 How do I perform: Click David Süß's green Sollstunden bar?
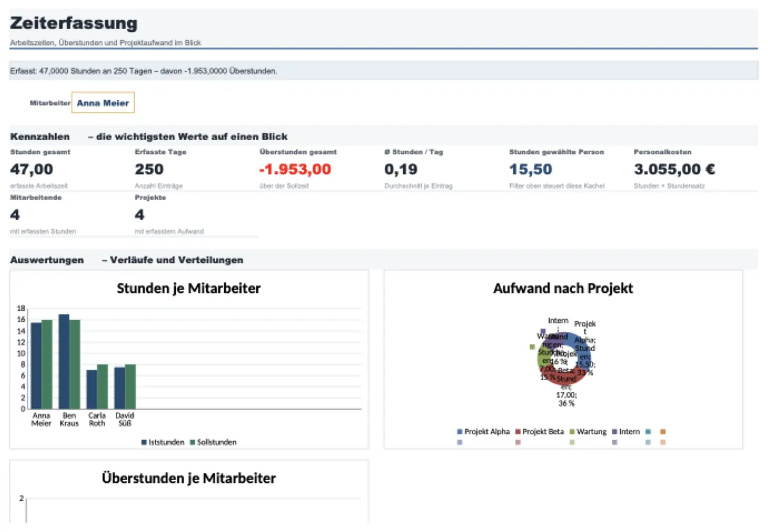point(130,386)
